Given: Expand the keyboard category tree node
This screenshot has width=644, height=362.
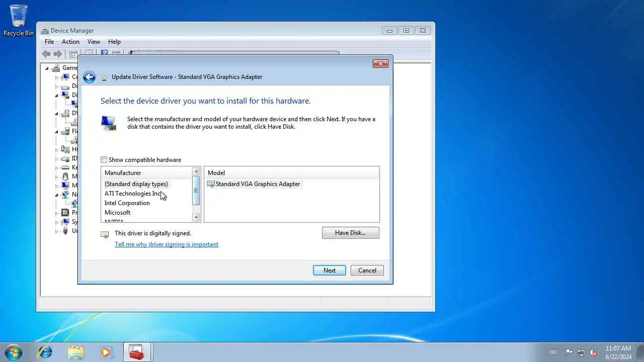Looking at the screenshot, I should [x=57, y=167].
